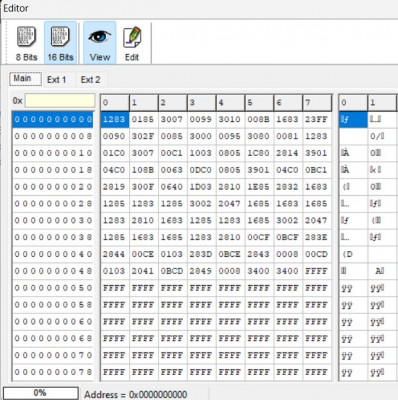Select hex cell 3080
The image size is (398, 400).
[260, 136]
